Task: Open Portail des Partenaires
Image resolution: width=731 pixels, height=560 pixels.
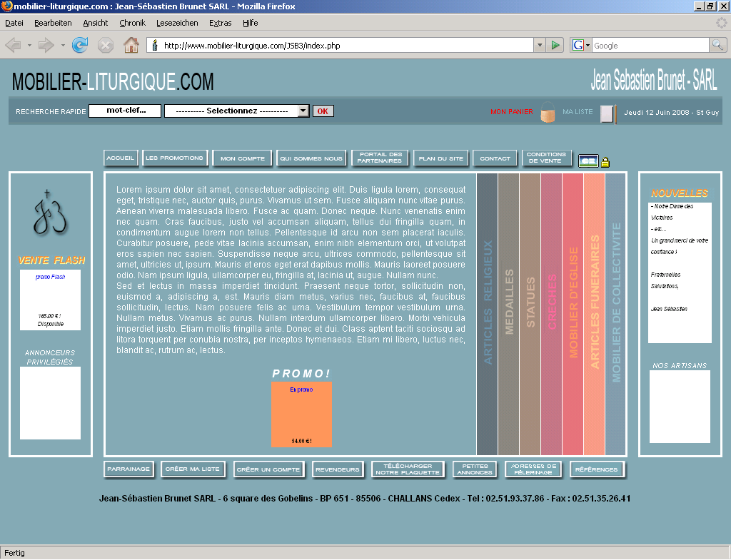Action: pos(380,158)
